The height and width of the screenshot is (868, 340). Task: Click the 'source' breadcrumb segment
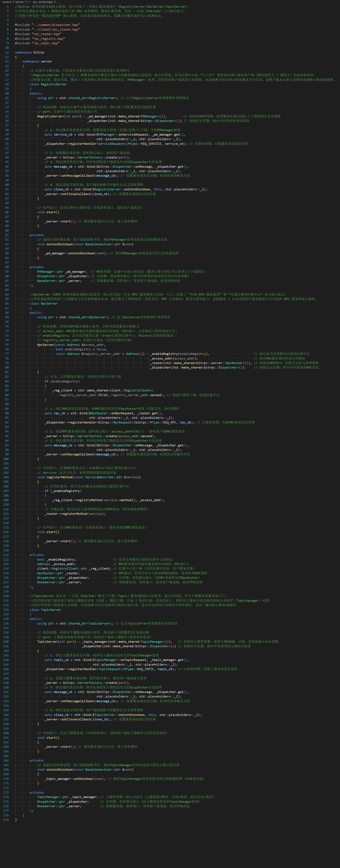coord(7,2)
